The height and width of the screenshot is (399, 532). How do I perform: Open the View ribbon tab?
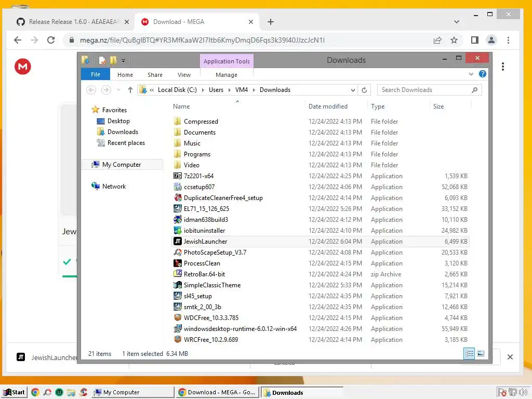point(184,75)
